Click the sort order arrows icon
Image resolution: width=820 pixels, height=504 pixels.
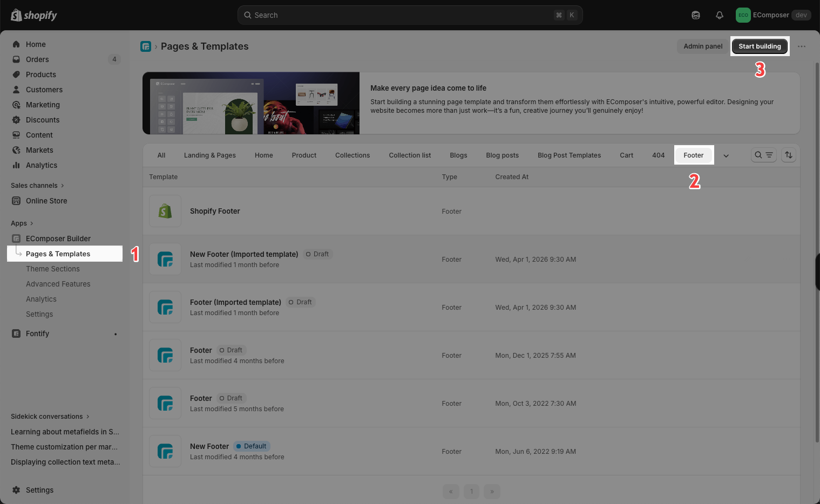[x=789, y=155]
